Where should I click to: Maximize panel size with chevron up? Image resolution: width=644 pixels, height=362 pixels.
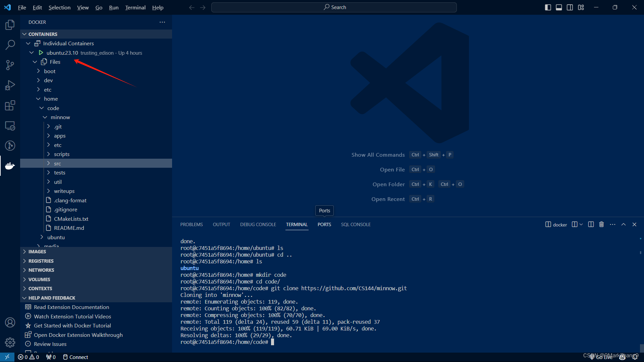pyautogui.click(x=624, y=224)
